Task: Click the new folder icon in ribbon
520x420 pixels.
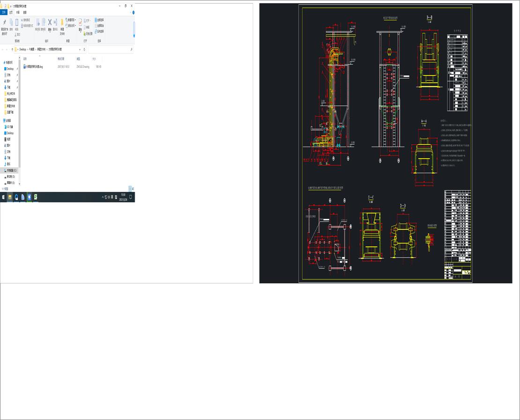Action: pyautogui.click(x=62, y=22)
